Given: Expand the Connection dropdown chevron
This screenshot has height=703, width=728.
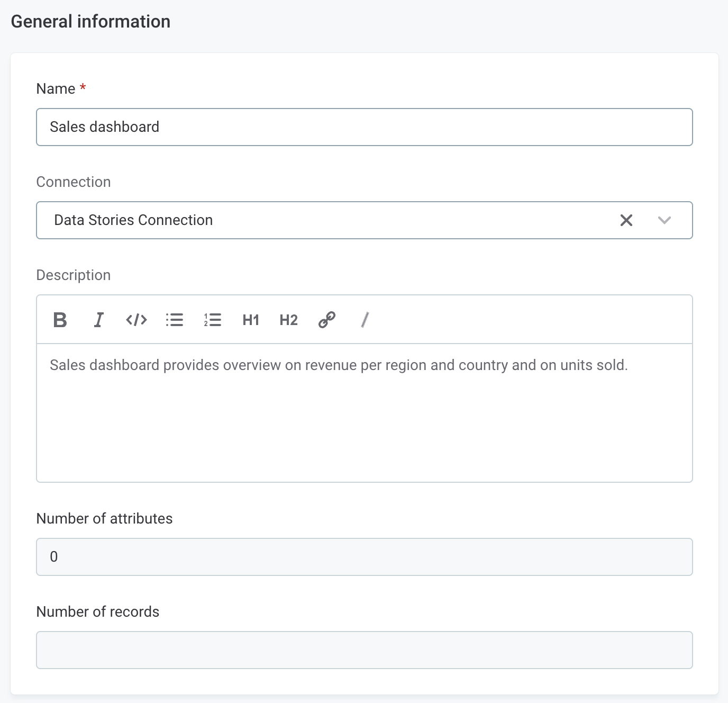Looking at the screenshot, I should (x=665, y=220).
